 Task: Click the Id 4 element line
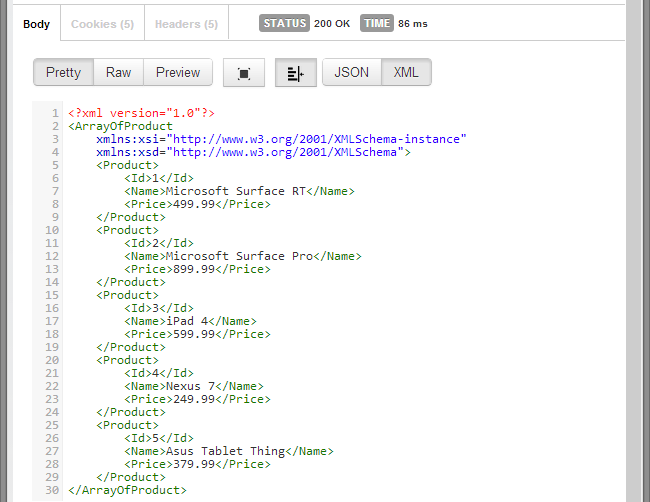tap(159, 373)
